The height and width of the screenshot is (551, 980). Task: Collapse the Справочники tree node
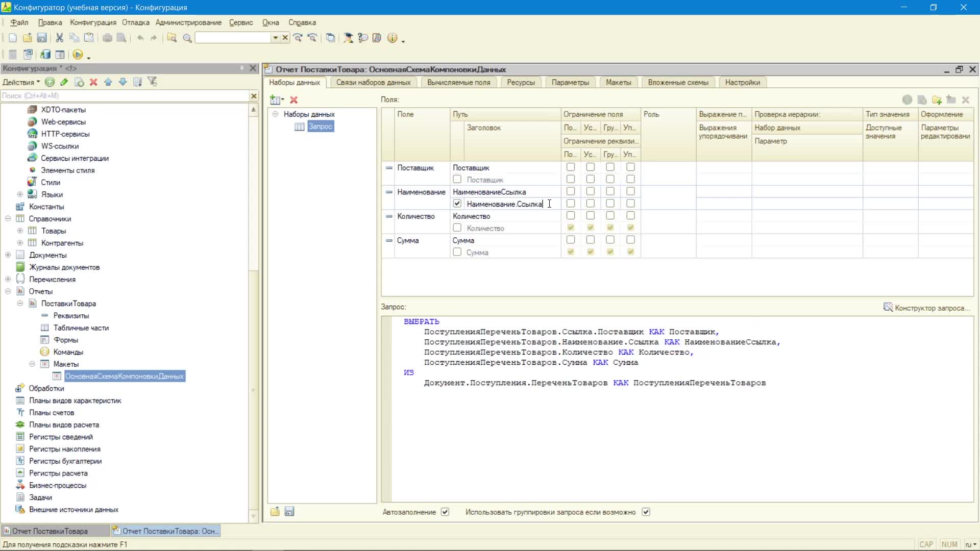[x=8, y=218]
